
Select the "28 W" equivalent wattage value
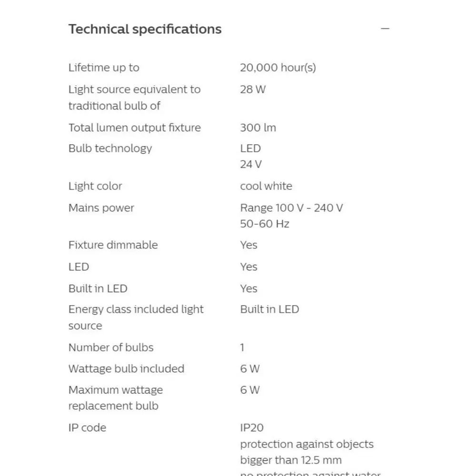253,89
